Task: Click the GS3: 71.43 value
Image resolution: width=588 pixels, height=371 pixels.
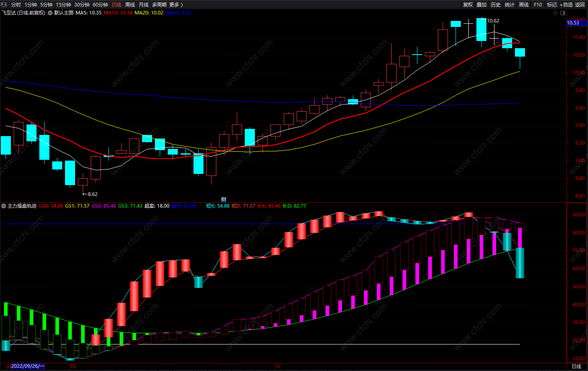Action: (130, 206)
